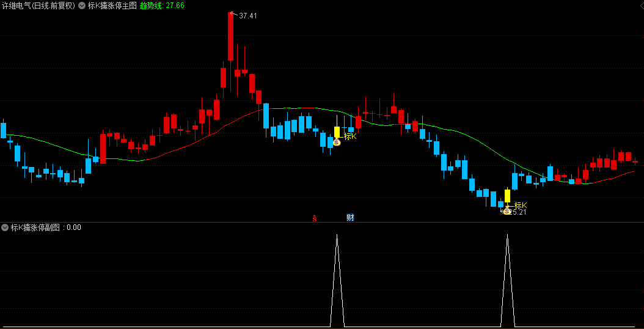Expand the main chart indicator dropdown arrow

(x=82, y=6)
